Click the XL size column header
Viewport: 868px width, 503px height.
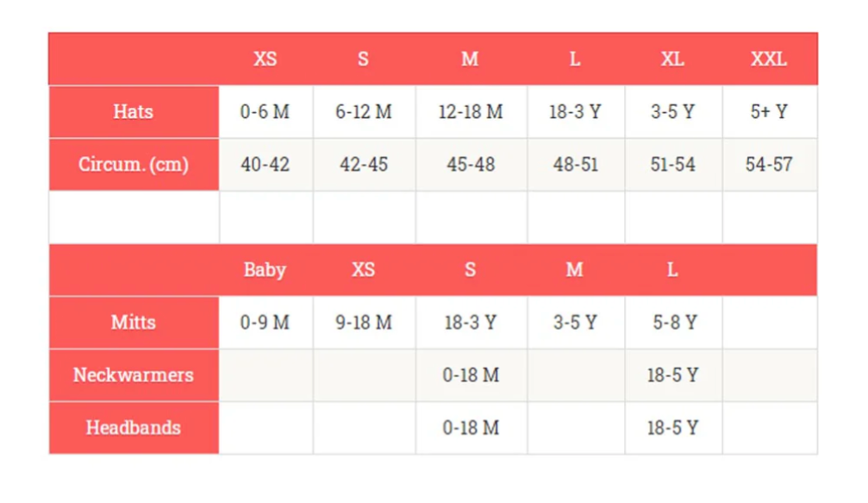coord(672,60)
